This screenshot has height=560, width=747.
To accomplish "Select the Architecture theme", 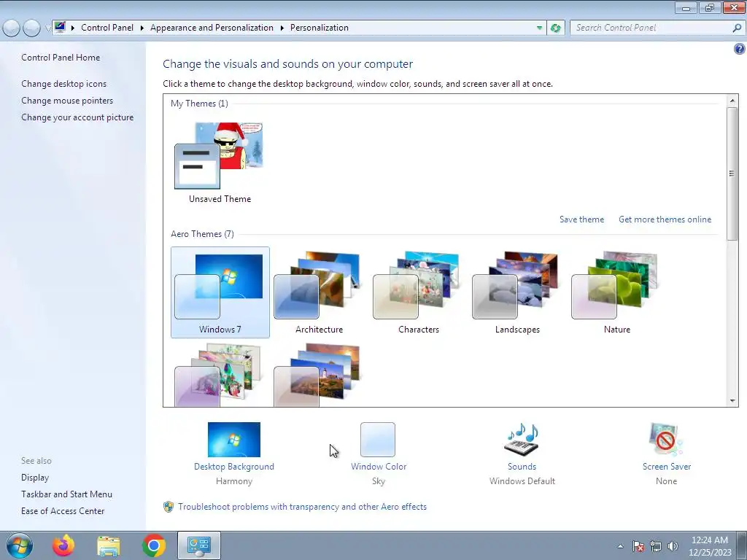I will [319, 292].
